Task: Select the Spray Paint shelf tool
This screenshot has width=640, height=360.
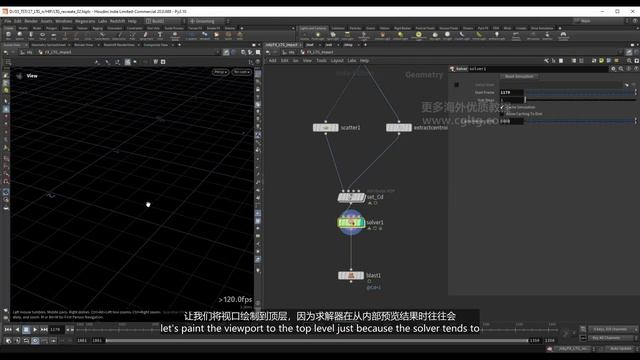Action: tap(145, 36)
